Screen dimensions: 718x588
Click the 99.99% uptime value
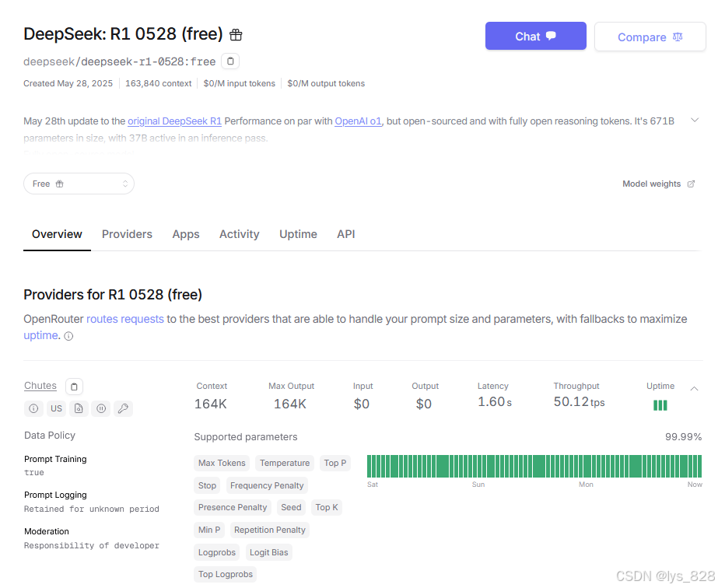point(683,437)
